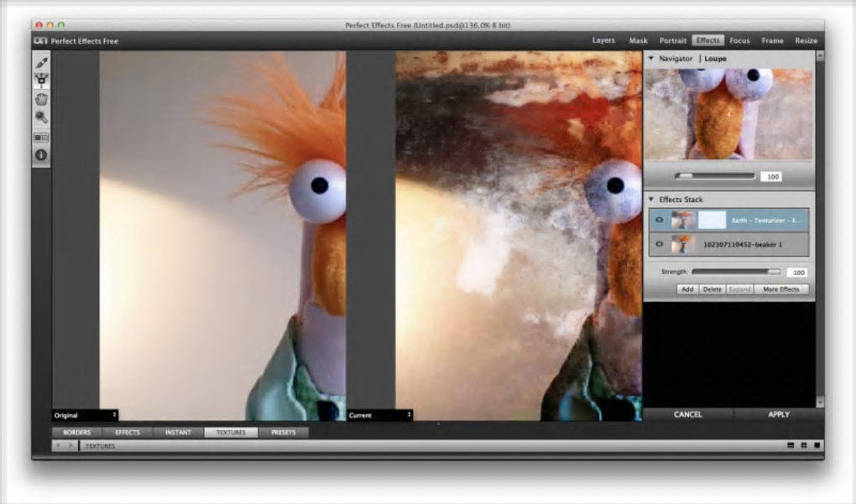Open the info icon in toolbar
Viewport: 856px width, 504px height.
[41, 155]
